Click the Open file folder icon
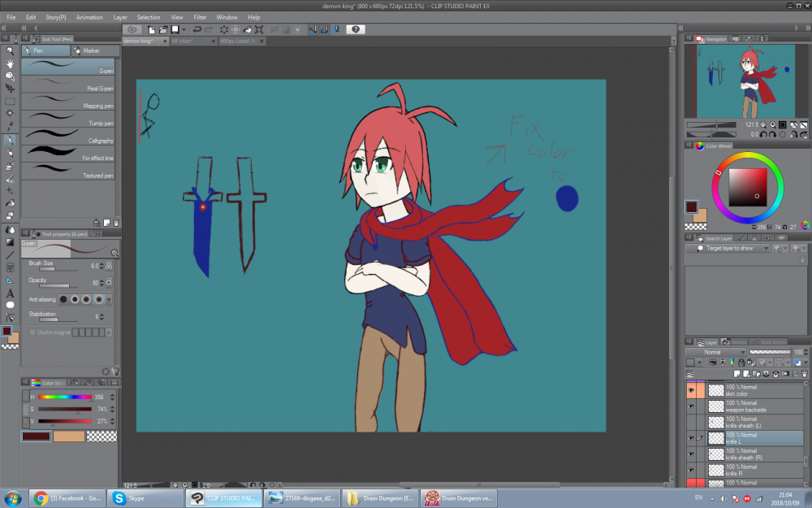 (x=163, y=29)
